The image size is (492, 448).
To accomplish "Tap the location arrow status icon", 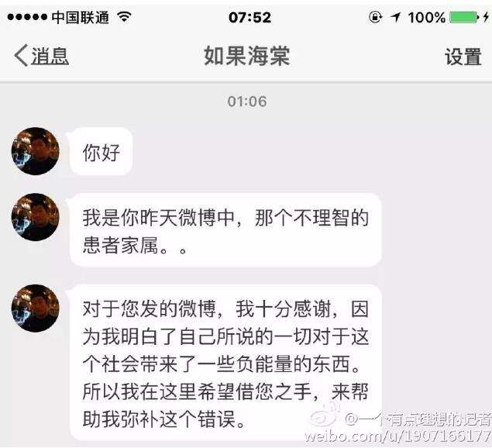I will click(x=396, y=17).
